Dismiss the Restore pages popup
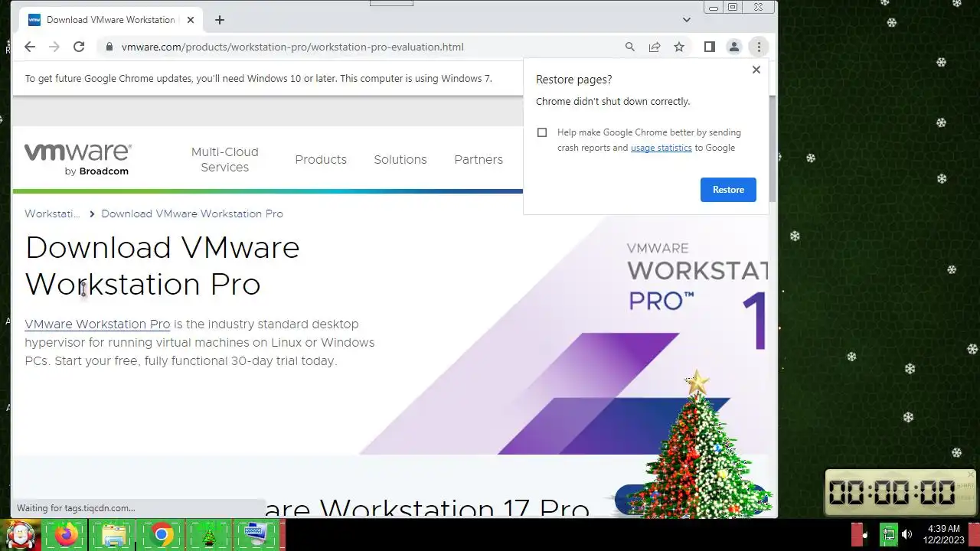Image resolution: width=980 pixels, height=551 pixels. 756,70
